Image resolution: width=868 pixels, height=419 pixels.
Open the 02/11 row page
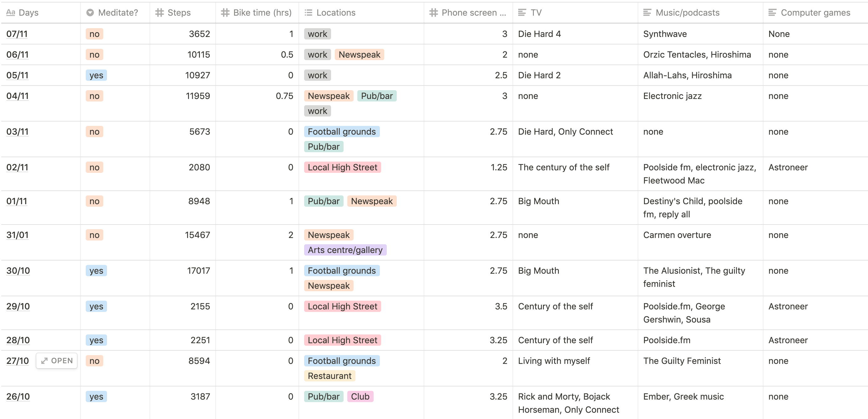coord(17,168)
